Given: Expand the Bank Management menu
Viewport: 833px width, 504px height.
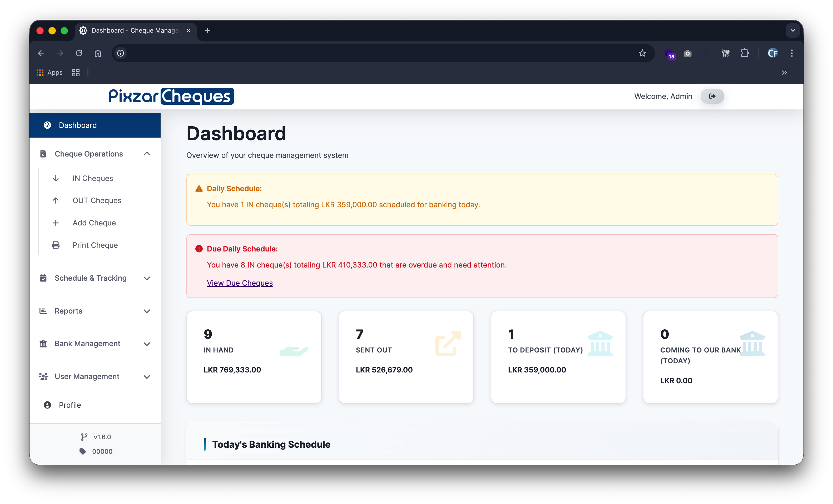Looking at the screenshot, I should pos(147,344).
